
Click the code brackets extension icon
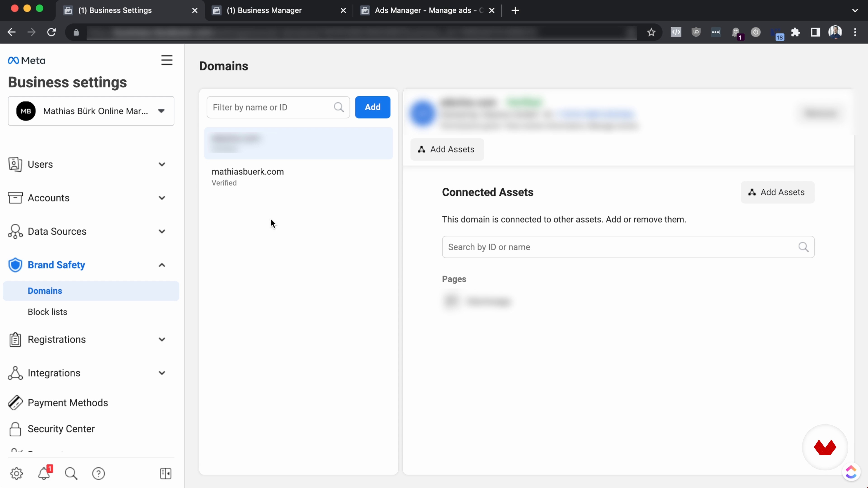click(676, 32)
